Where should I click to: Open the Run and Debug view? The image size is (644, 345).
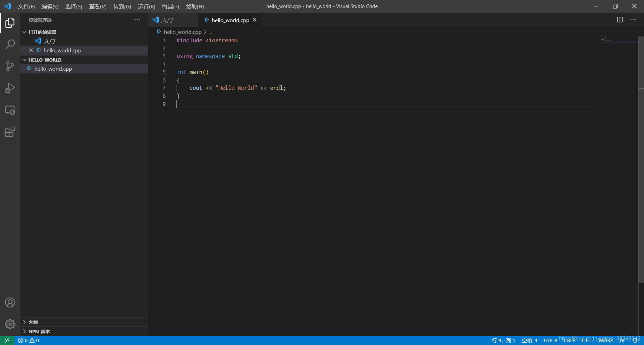10,88
